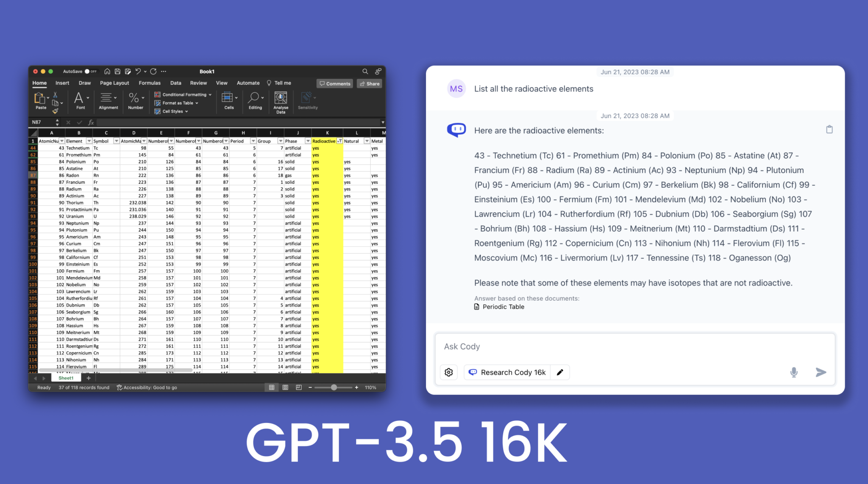The image size is (868, 484).
Task: Select the Sheet1 tab
Action: 66,378
